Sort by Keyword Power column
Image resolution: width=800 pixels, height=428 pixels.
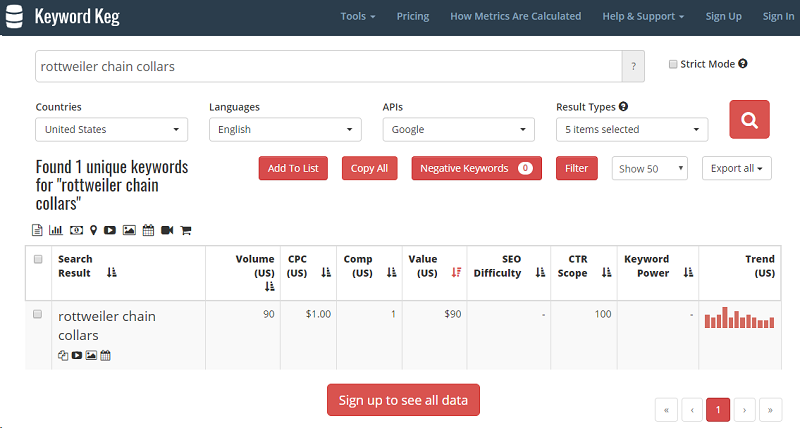click(x=688, y=272)
